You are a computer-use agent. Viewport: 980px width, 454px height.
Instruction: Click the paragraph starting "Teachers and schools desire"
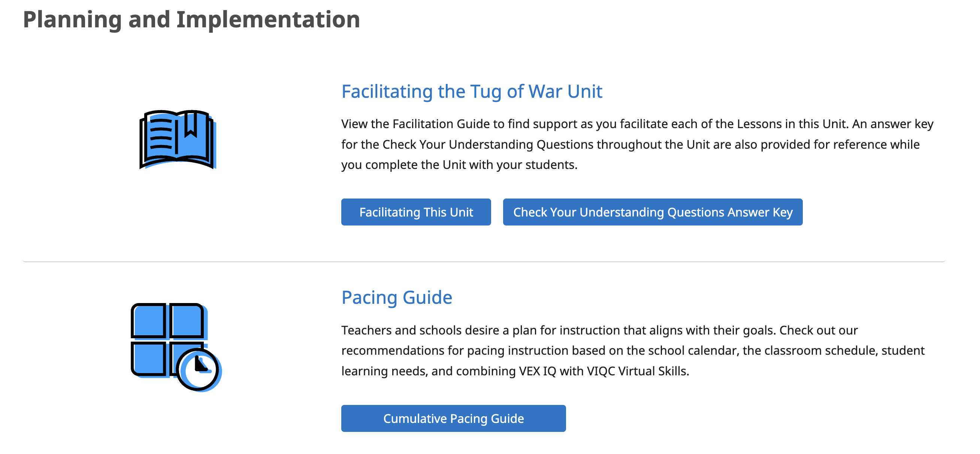[x=632, y=351]
